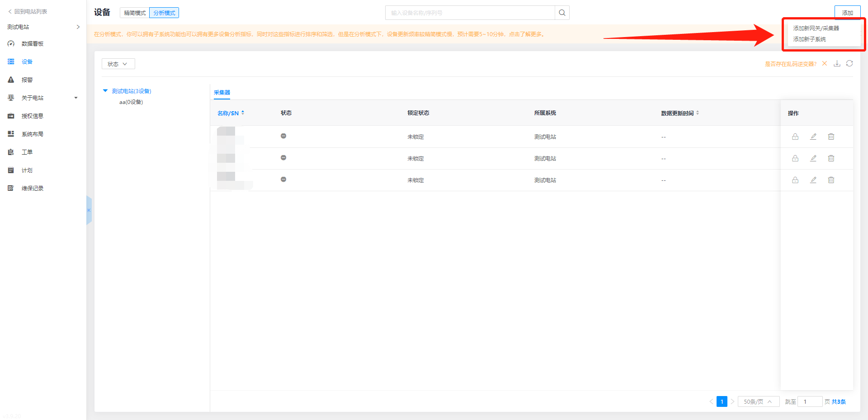The width and height of the screenshot is (868, 420).
Task: Collapse the 测试电站 tree node
Action: [x=105, y=91]
